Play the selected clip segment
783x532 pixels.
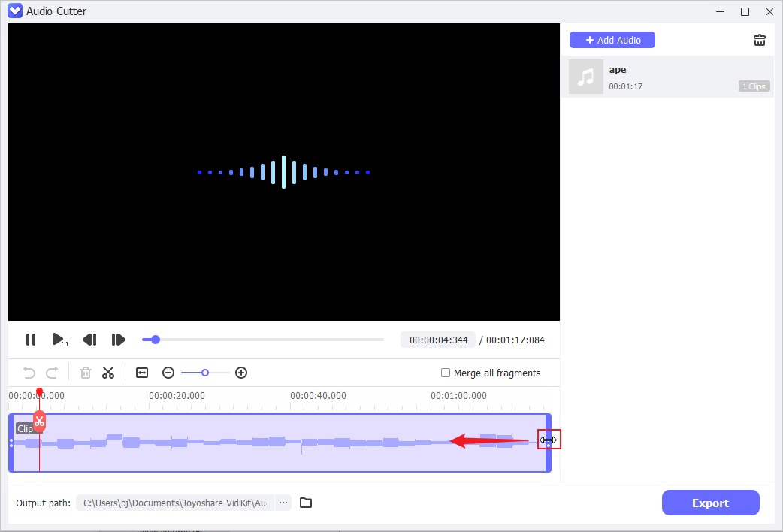[59, 340]
